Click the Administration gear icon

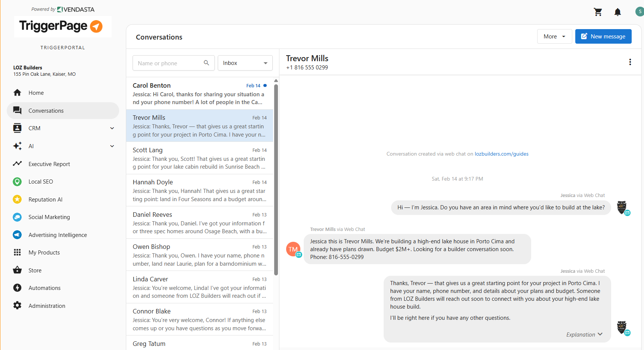pos(17,306)
